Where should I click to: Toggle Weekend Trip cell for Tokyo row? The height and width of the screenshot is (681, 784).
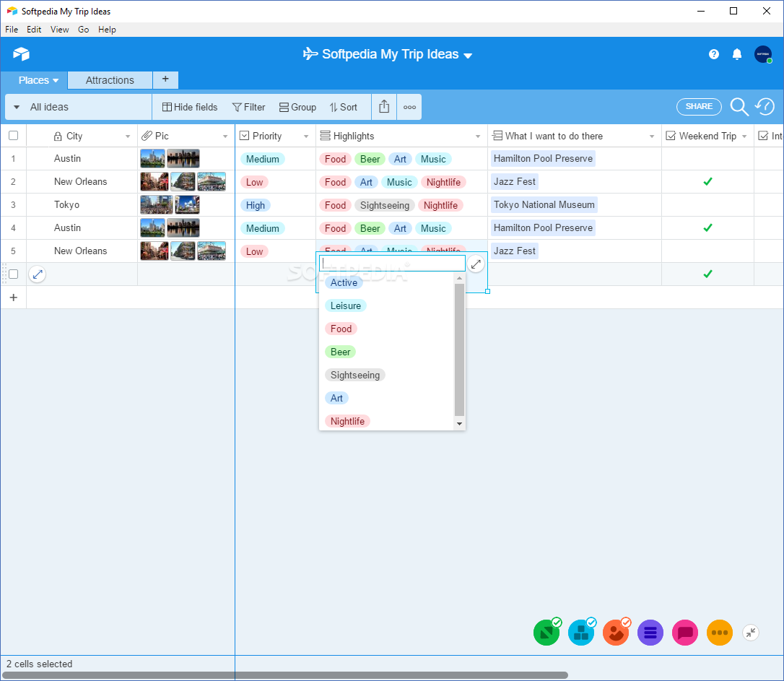click(x=707, y=204)
